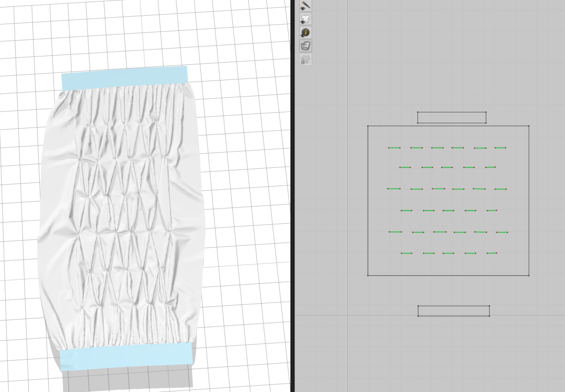Click the smocked white fabric in 3D view
The image size is (565, 392).
click(x=122, y=216)
